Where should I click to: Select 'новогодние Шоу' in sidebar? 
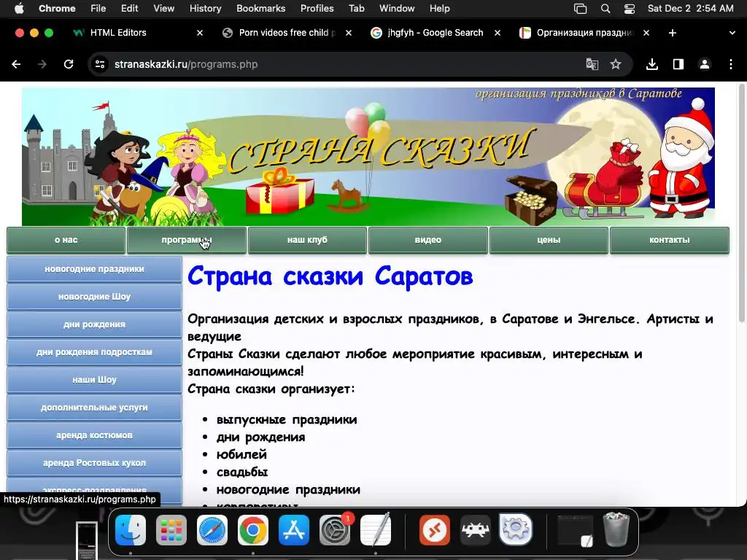pyautogui.click(x=94, y=297)
